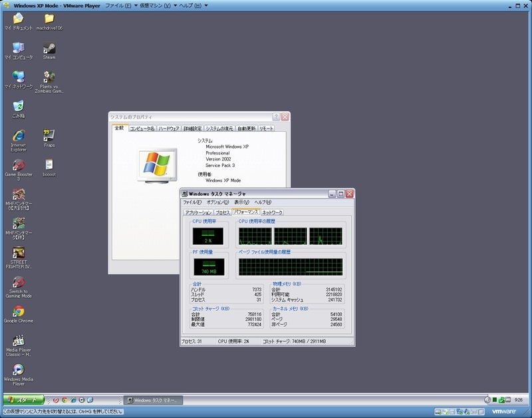Open Task Manager オプション(O) menu
The width and height of the screenshot is (532, 418).
[218, 202]
